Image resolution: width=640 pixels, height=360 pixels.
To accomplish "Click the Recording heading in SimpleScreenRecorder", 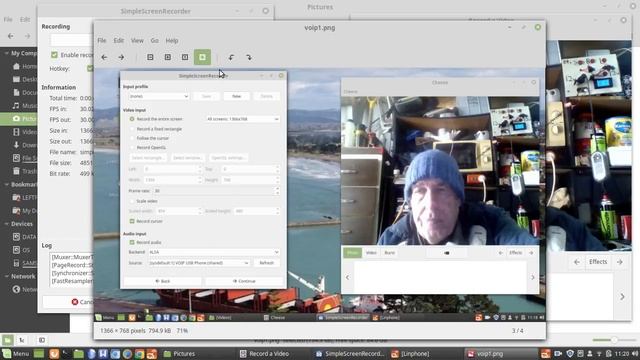I will coord(56,27).
